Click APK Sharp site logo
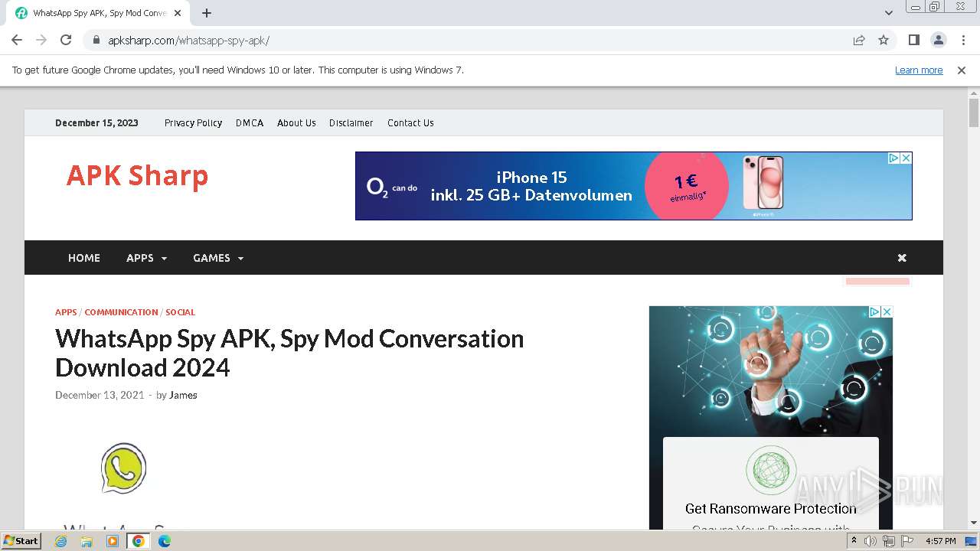The height and width of the screenshot is (551, 980). (x=137, y=175)
